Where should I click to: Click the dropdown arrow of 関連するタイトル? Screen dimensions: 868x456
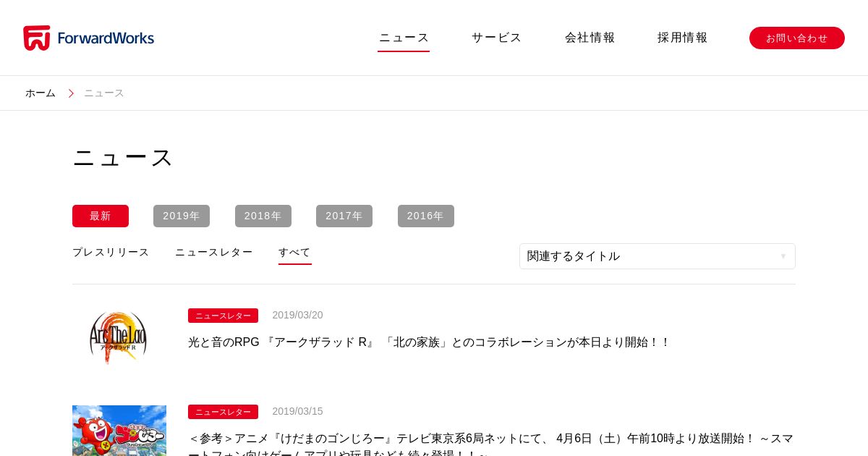pos(783,256)
